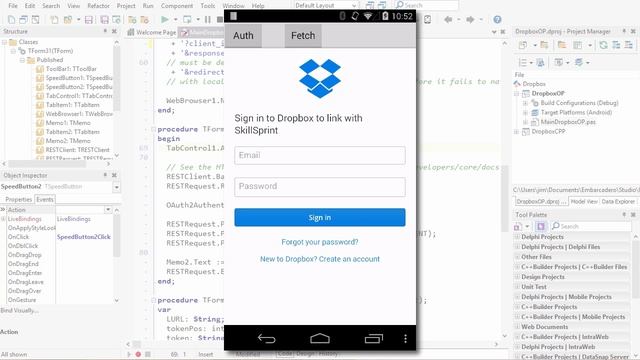
Task: Select WebBrowser1 in Structure tree
Action: tap(79, 114)
